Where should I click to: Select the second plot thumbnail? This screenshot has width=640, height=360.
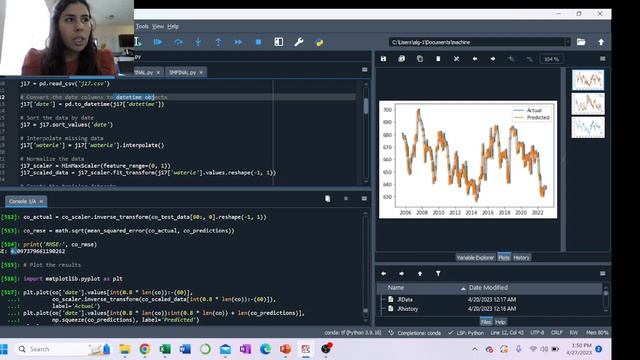click(588, 104)
